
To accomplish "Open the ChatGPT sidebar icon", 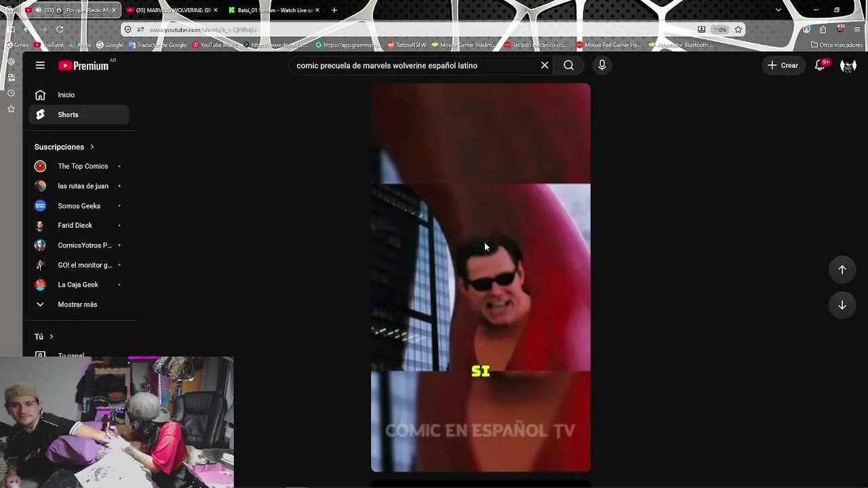I will 11,61.
